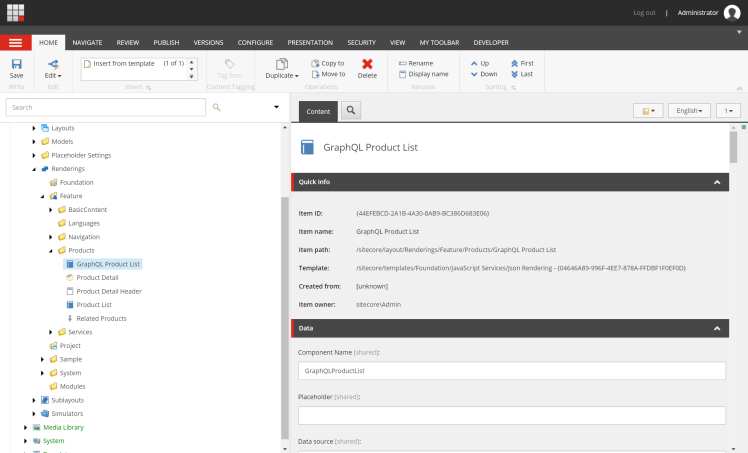Click the Rename command
This screenshot has width=748, height=453.
[415, 63]
